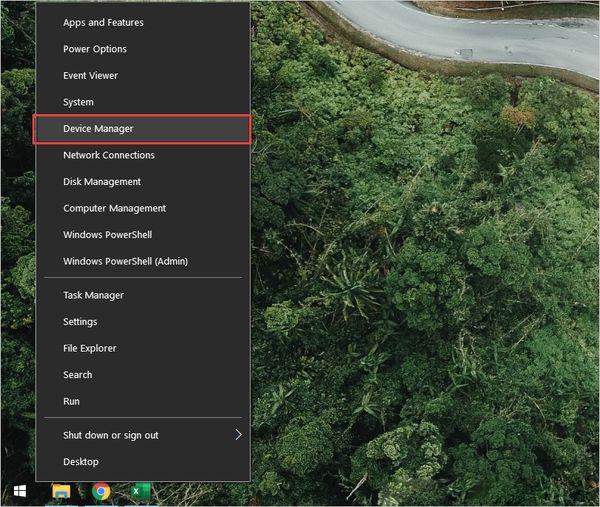600x507 pixels.
Task: Choose File Explorer in the menu list
Action: pos(90,348)
